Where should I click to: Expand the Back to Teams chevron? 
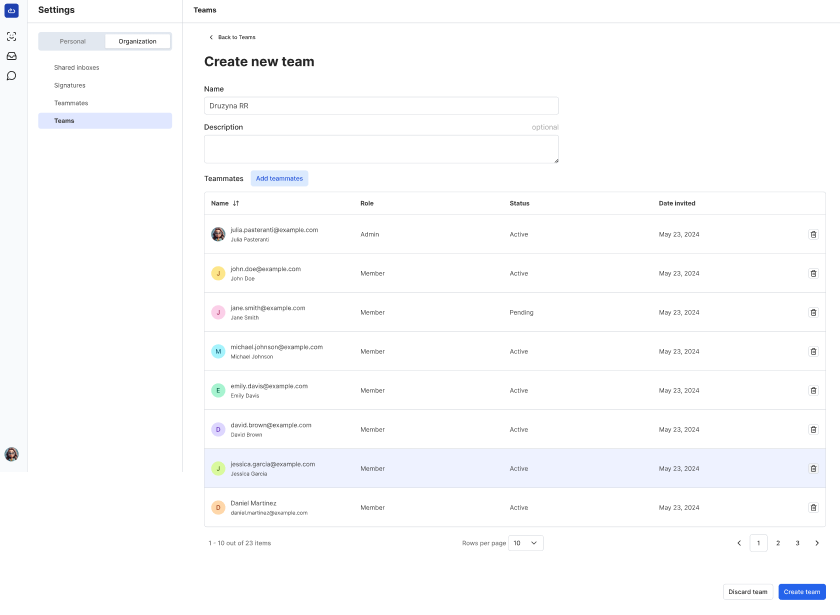tap(210, 36)
